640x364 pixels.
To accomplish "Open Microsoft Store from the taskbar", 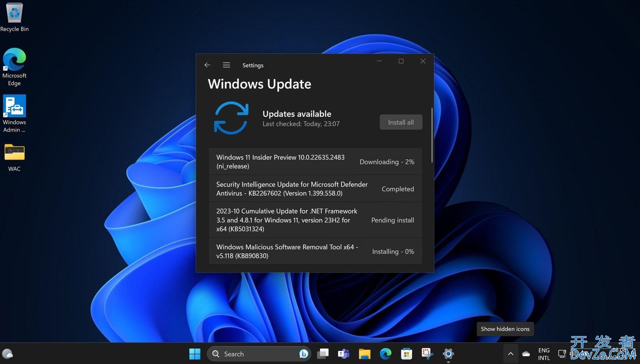I will tap(406, 354).
